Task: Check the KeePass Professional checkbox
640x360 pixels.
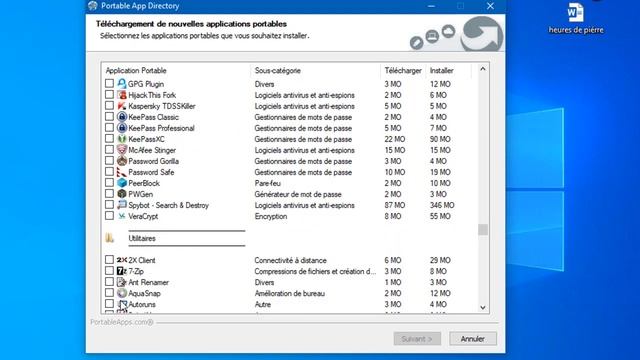Action: tap(109, 127)
